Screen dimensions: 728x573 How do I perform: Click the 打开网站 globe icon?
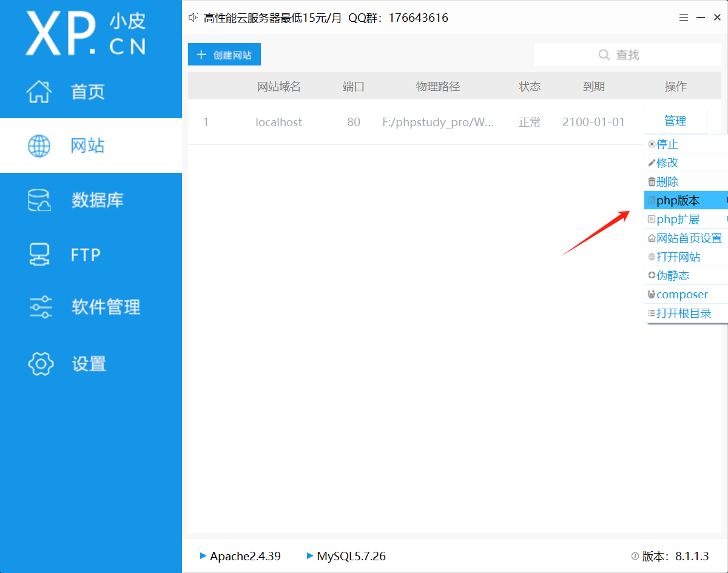[652, 257]
